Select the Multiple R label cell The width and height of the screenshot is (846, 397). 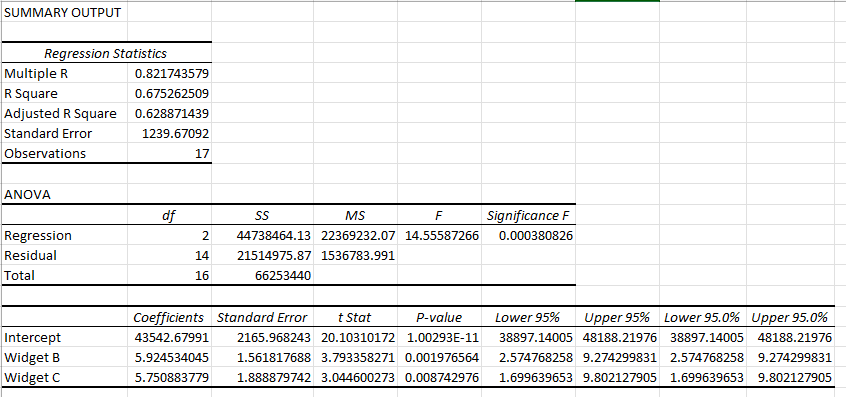64,73
